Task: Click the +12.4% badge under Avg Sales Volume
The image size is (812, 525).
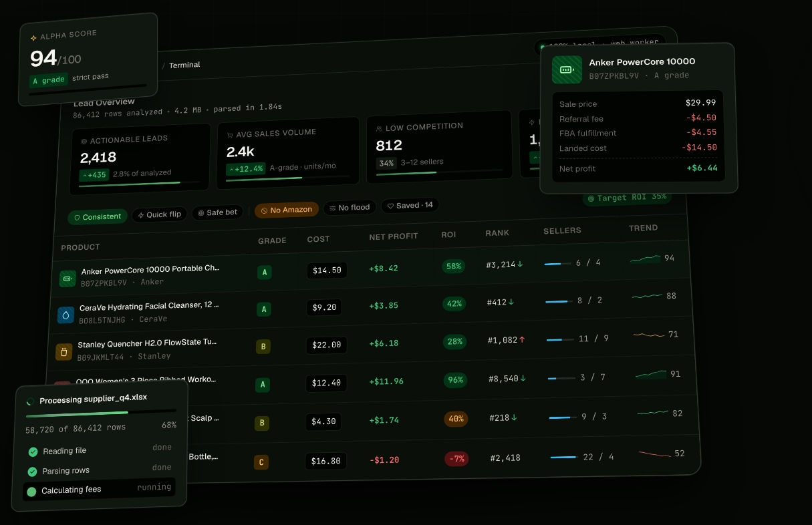Action: (245, 168)
